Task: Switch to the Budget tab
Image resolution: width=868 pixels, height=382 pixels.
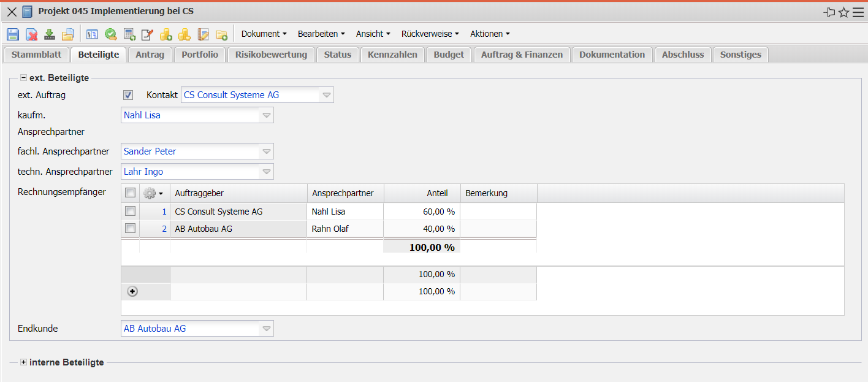Action: coord(449,55)
